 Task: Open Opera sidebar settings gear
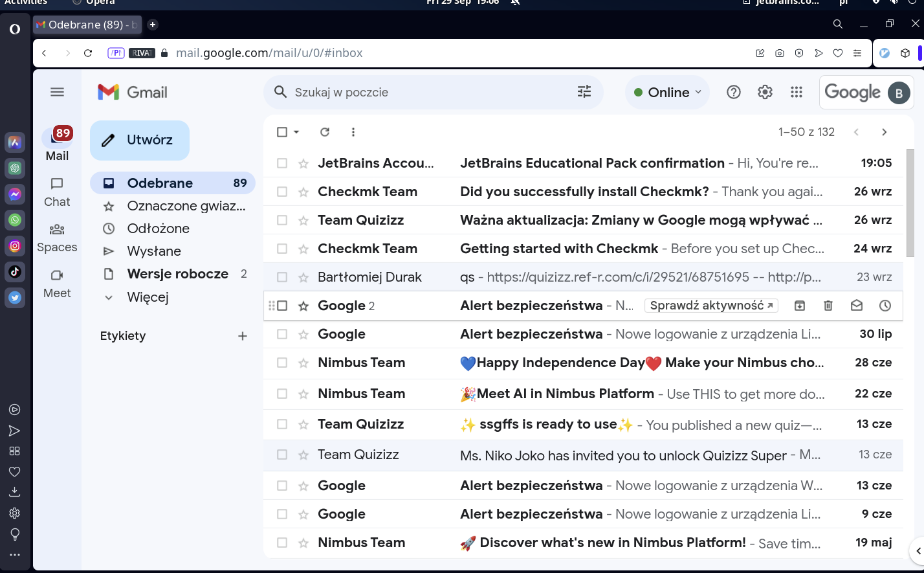click(14, 513)
